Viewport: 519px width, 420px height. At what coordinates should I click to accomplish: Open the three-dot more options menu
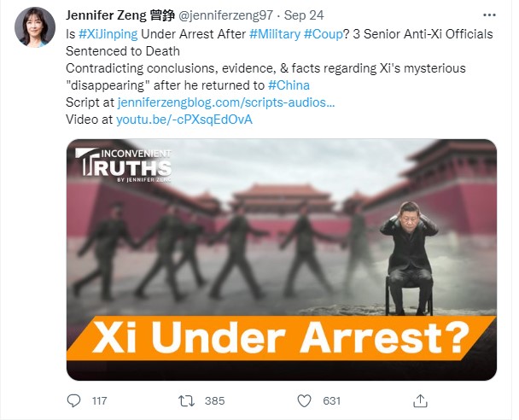(489, 15)
